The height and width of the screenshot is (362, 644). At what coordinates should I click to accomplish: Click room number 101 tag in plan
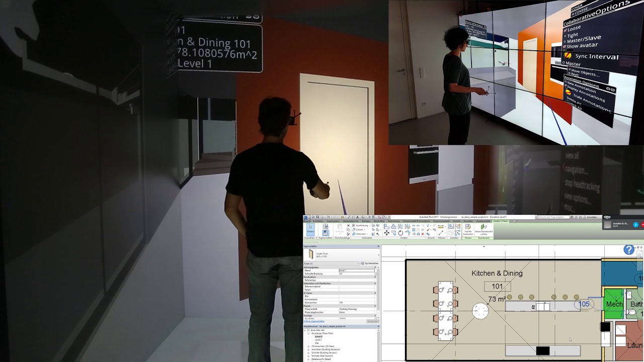point(497,287)
